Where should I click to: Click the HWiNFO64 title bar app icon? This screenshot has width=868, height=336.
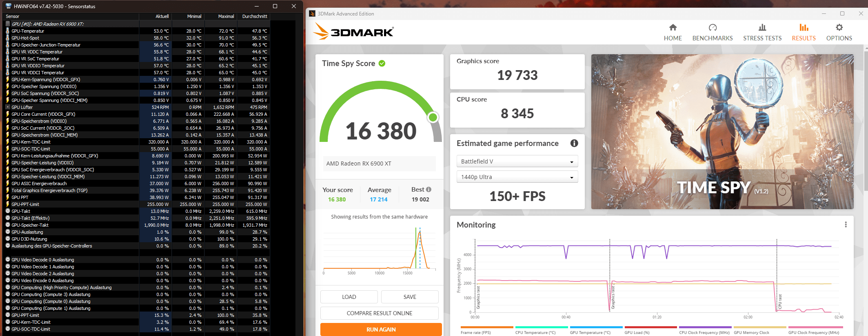[8, 6]
